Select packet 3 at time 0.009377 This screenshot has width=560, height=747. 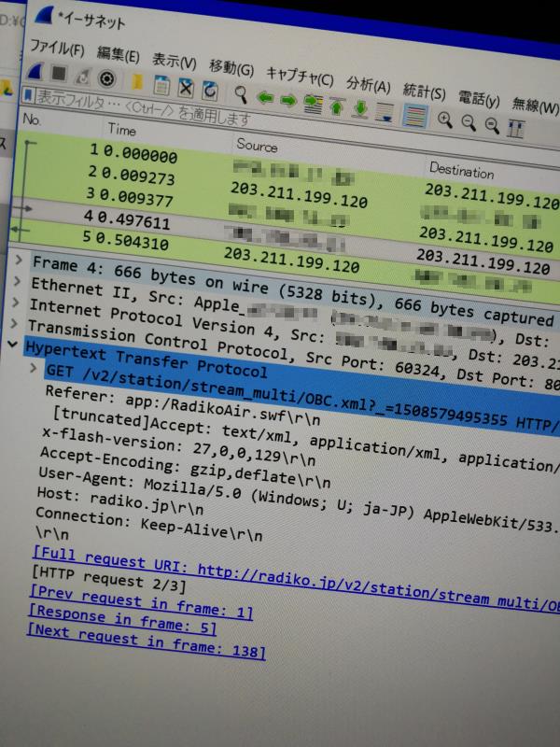coord(286,211)
